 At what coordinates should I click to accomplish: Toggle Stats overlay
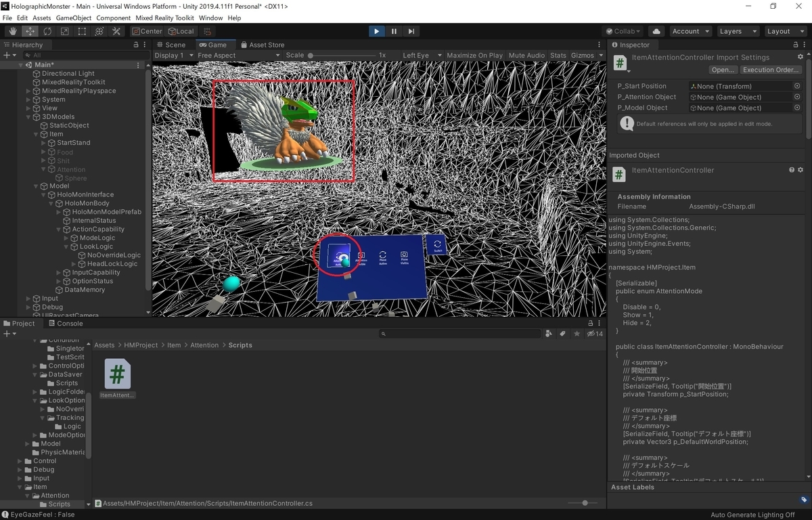coord(558,55)
